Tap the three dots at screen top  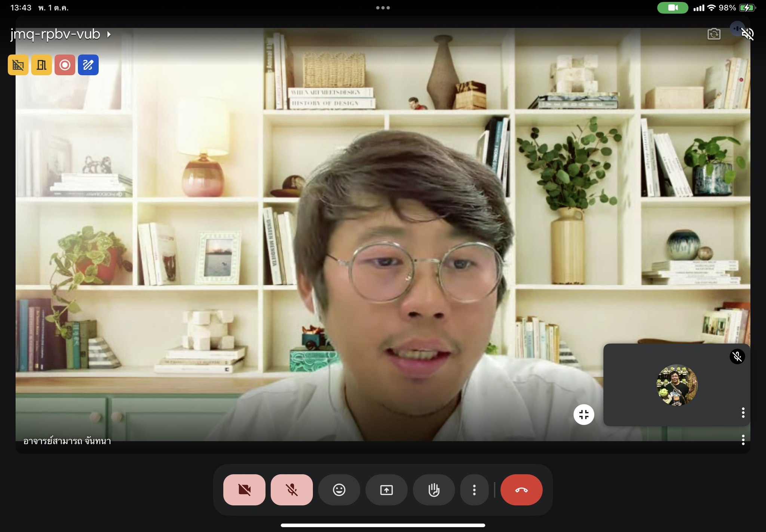tap(383, 7)
